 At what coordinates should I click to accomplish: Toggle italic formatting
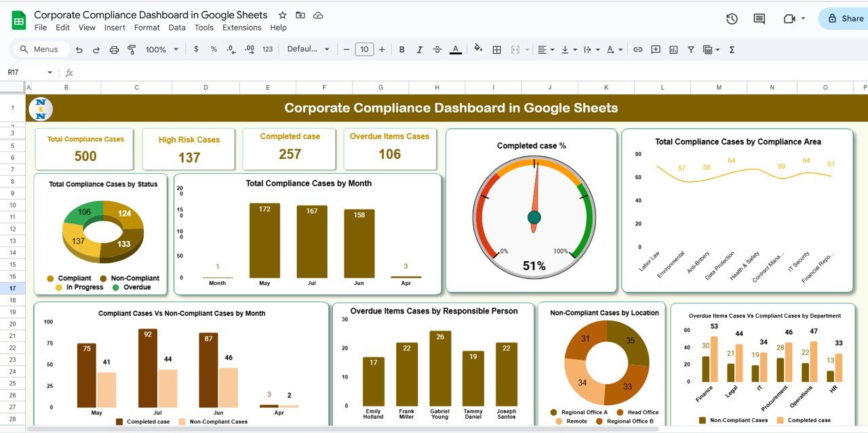pyautogui.click(x=420, y=50)
